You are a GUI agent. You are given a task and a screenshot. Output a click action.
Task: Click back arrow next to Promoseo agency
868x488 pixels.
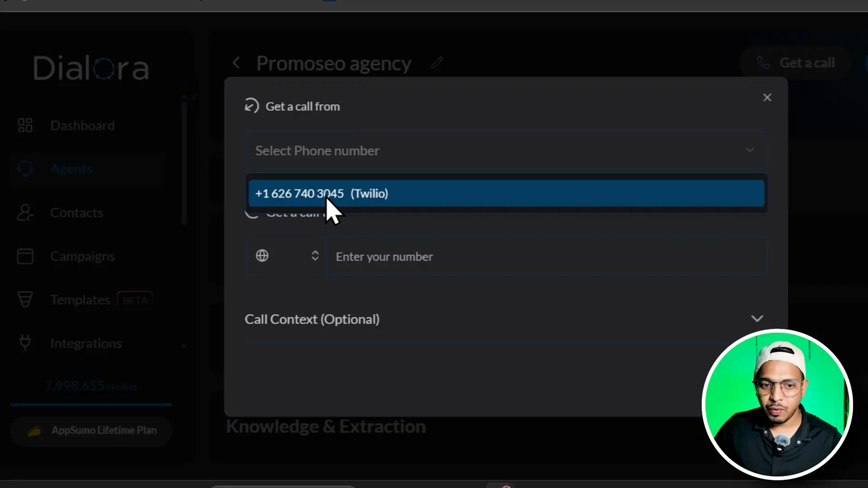(x=236, y=63)
